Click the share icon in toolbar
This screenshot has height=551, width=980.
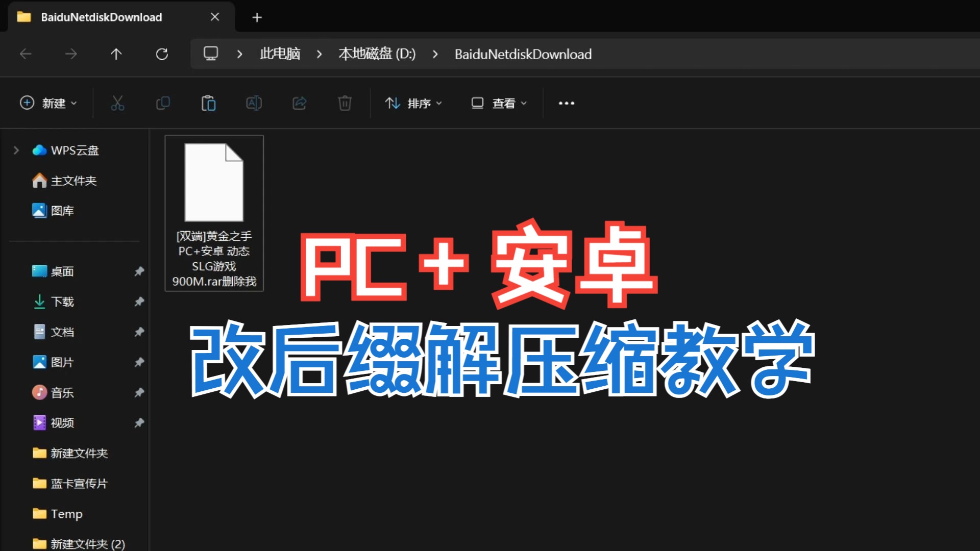299,103
